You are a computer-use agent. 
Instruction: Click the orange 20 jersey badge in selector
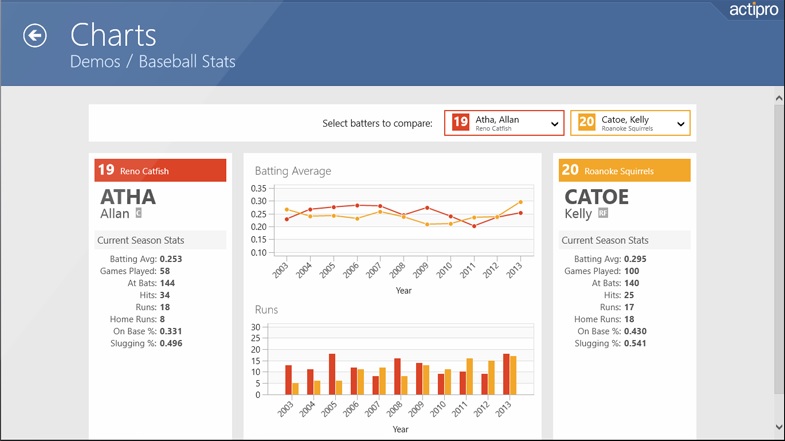pyautogui.click(x=586, y=122)
